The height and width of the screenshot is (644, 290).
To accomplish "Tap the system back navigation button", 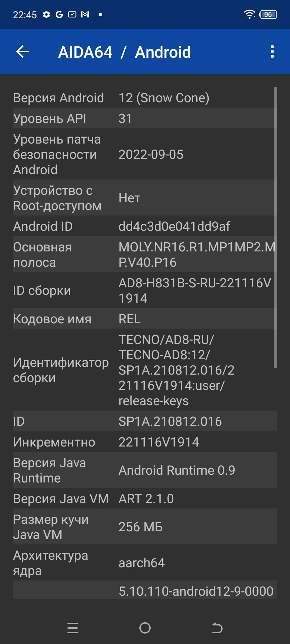I will point(217,628).
